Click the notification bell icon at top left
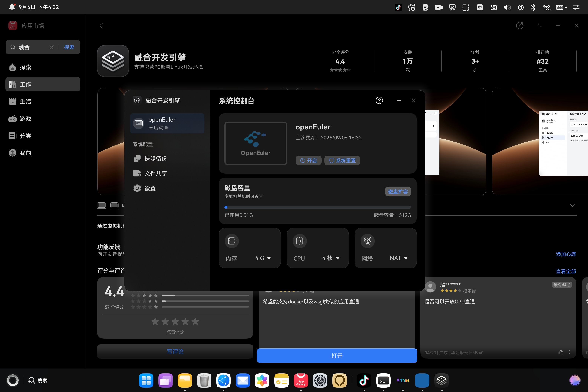588x392 pixels. (12, 7)
